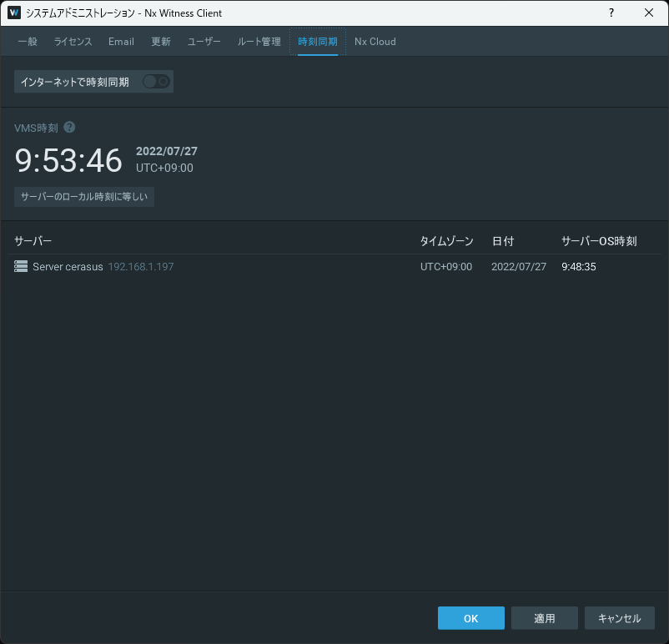Screen dimensions: 669x644
Task: Click サーバーのローカル時刻に等しい button
Action: [x=84, y=197]
